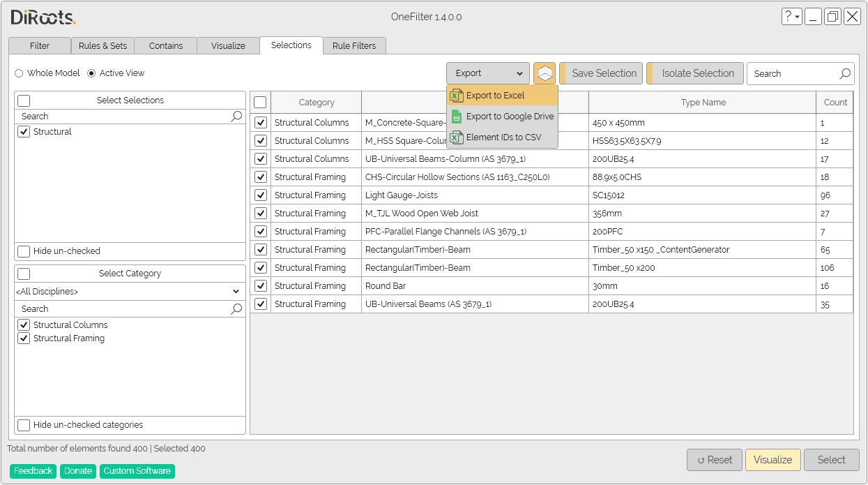868x485 pixels.
Task: Click the orange 3D box icon button
Action: pyautogui.click(x=545, y=73)
